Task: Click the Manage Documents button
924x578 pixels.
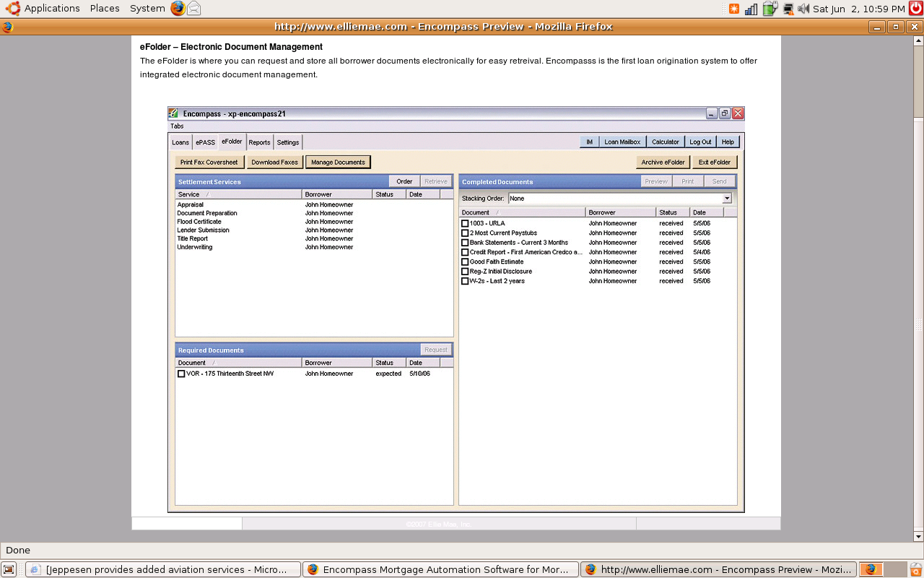Action: click(x=338, y=163)
